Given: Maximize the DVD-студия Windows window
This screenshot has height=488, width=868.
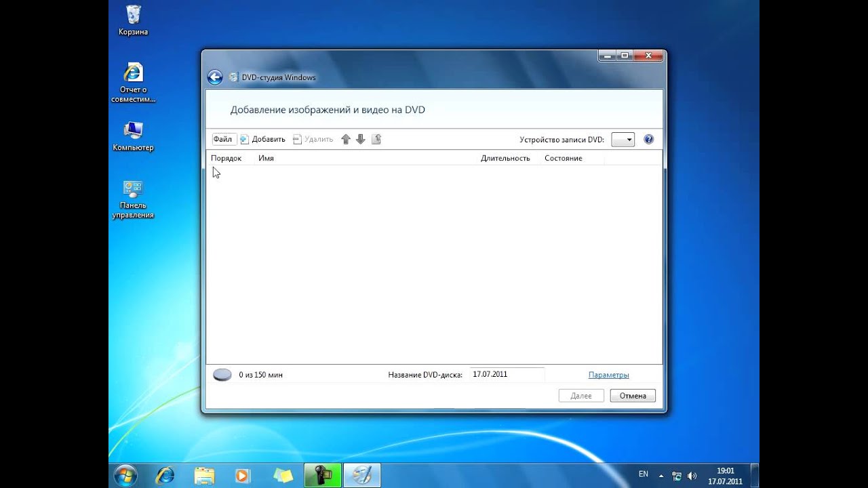Looking at the screenshot, I should [625, 56].
